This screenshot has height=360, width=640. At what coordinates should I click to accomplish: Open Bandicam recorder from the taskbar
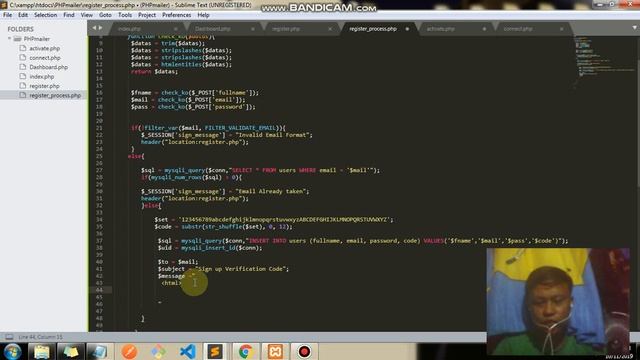304,351
